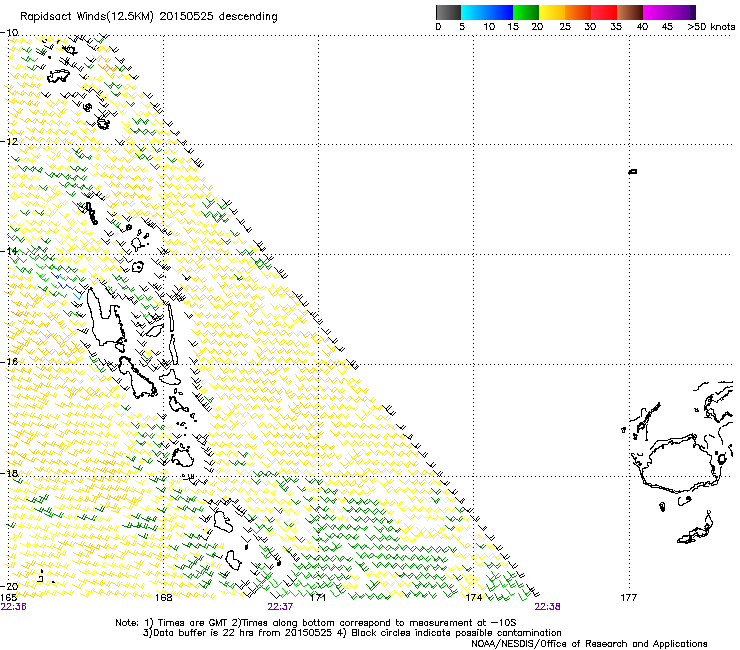Image resolution: width=740 pixels, height=650 pixels.
Task: Click the '35' legend tick label
Action: (616, 27)
